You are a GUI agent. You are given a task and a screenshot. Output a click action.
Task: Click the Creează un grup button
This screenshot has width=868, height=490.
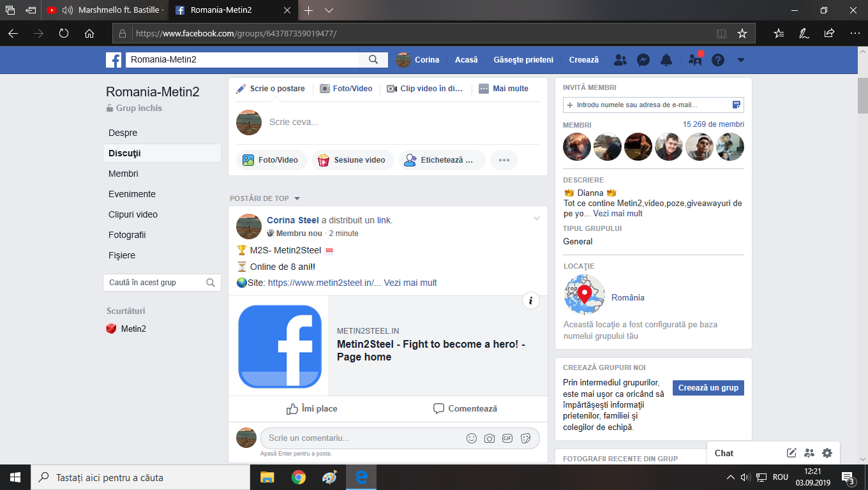point(708,388)
